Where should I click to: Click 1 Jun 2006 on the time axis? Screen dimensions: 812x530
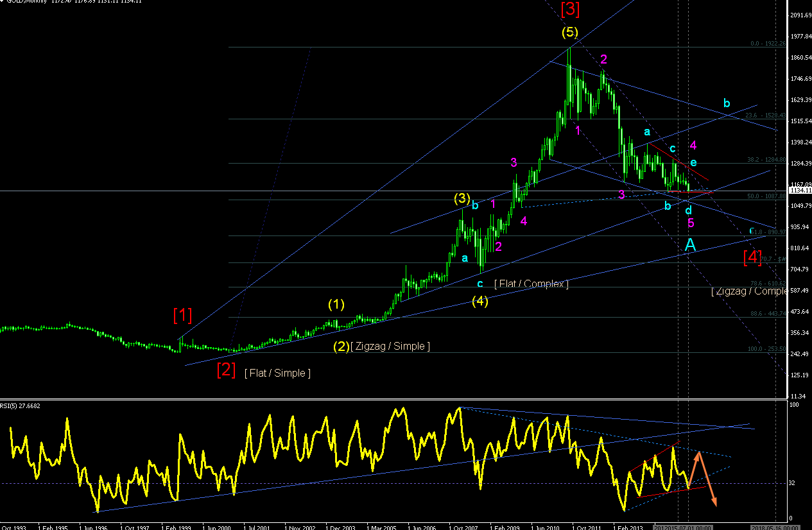424,527
